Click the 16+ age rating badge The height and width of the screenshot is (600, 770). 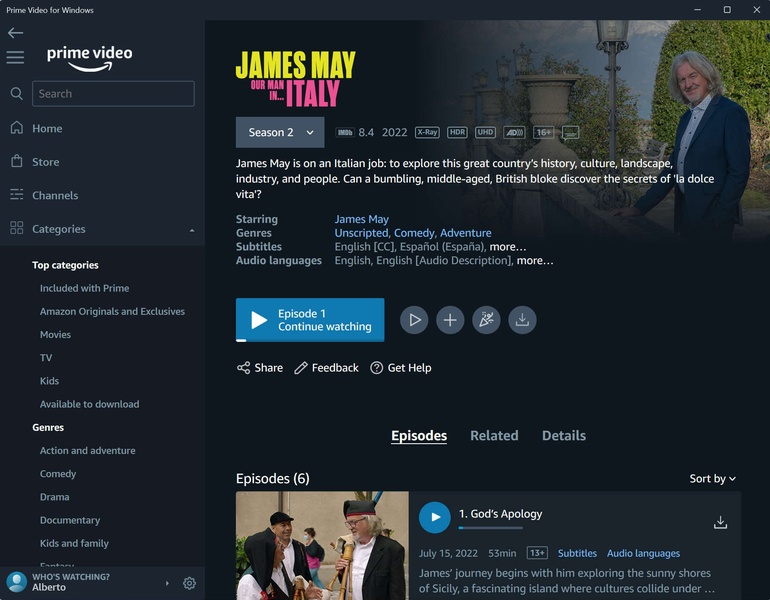pos(543,132)
